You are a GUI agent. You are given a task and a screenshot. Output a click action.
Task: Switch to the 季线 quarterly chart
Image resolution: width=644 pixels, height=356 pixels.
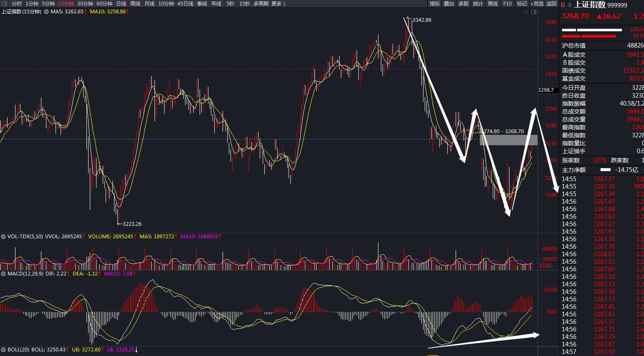click(x=202, y=3)
